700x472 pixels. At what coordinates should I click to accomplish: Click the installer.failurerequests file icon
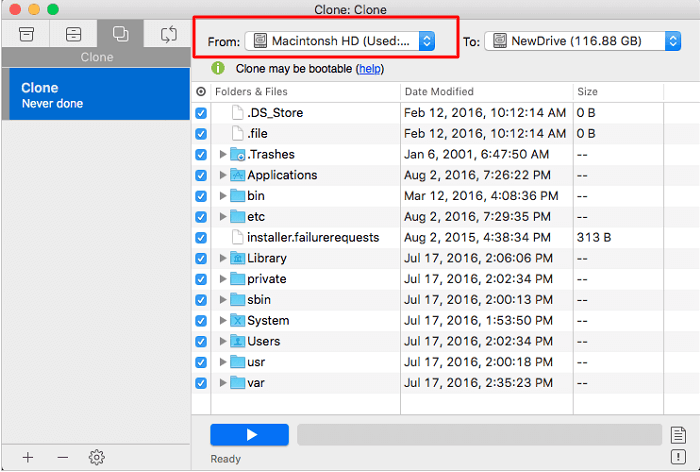(238, 238)
